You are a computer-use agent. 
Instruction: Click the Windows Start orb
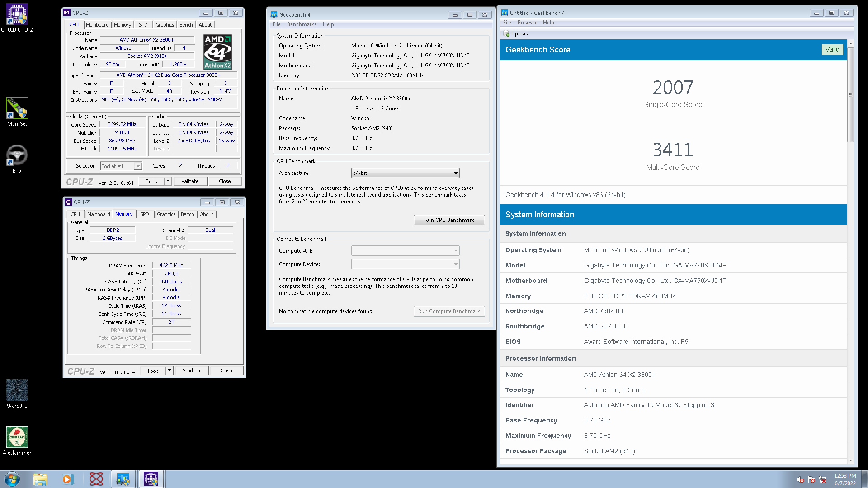click(x=12, y=479)
